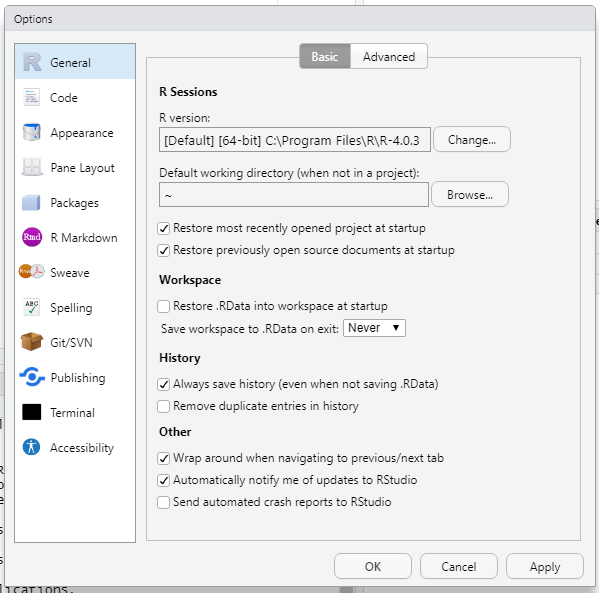Open the Packages box icon
Screen dimensions: 599x593
pyautogui.click(x=31, y=203)
